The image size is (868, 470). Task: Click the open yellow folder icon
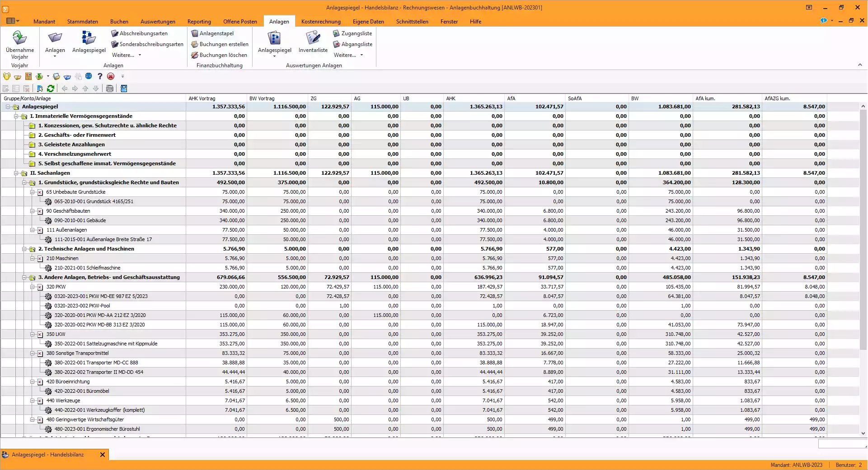pos(18,76)
